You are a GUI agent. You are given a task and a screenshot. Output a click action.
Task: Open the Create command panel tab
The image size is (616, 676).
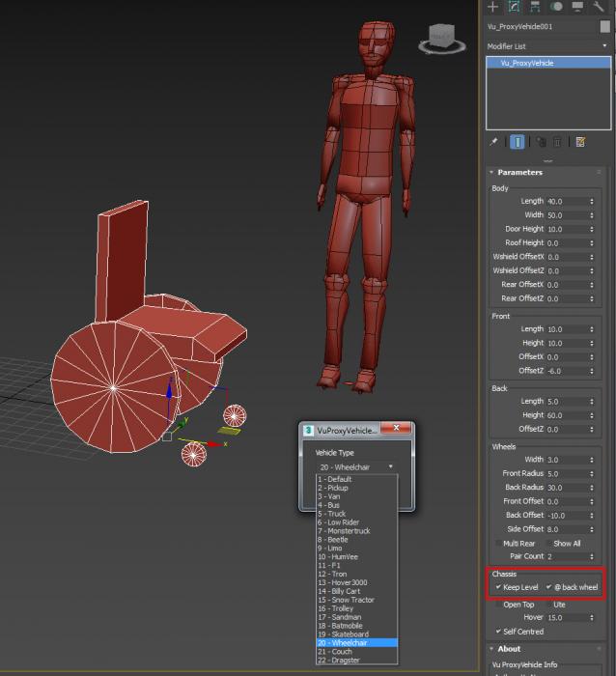tap(492, 7)
